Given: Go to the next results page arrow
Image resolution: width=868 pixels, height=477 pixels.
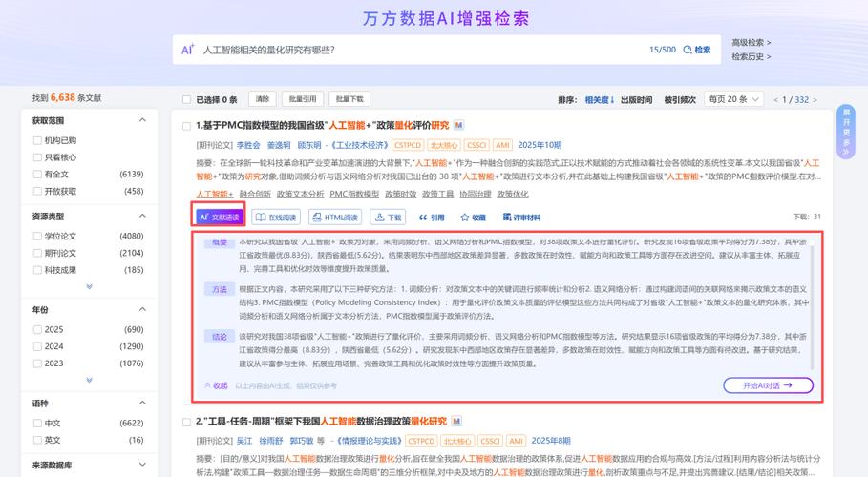Looking at the screenshot, I should [815, 99].
